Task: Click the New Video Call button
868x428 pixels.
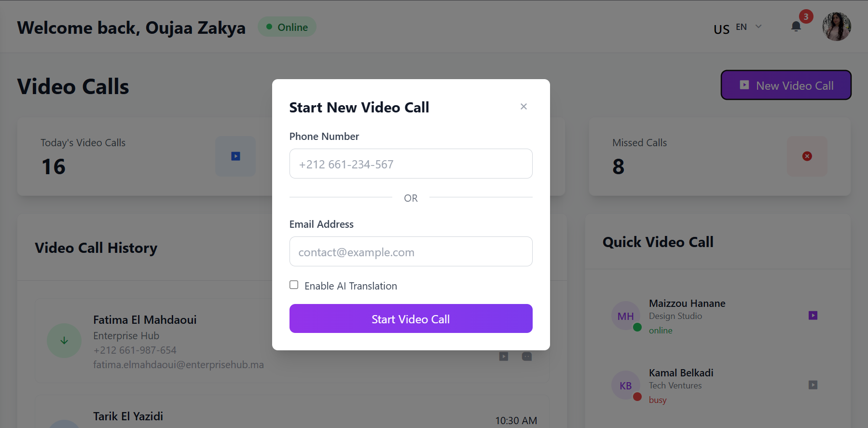Action: point(786,85)
